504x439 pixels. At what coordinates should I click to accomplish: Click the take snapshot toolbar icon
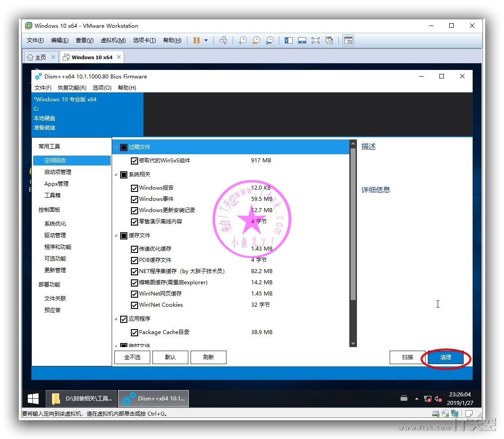(243, 40)
